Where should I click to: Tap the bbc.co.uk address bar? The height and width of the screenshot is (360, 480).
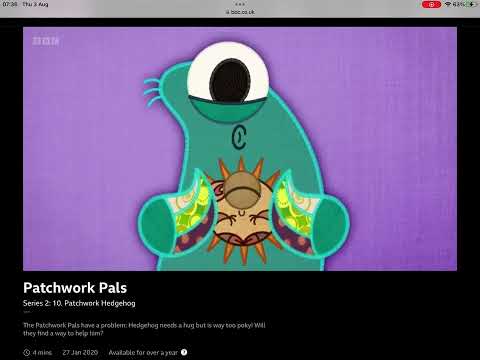click(240, 12)
